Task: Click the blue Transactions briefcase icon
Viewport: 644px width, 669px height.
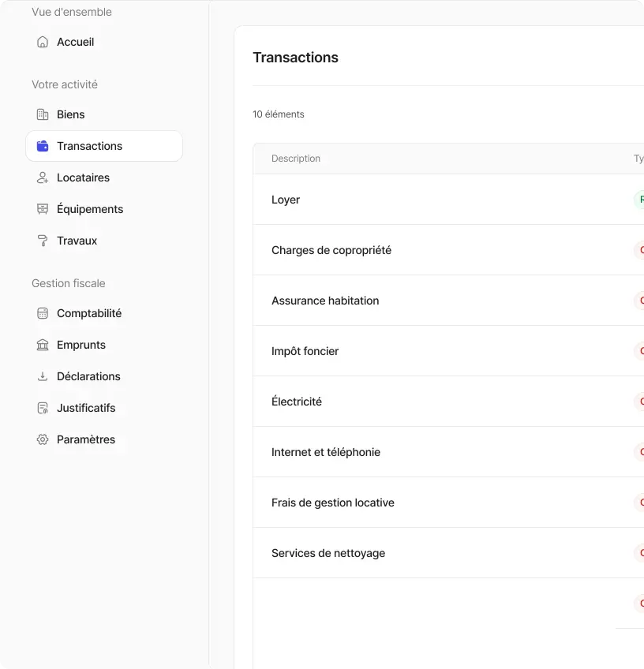Action: click(x=42, y=146)
